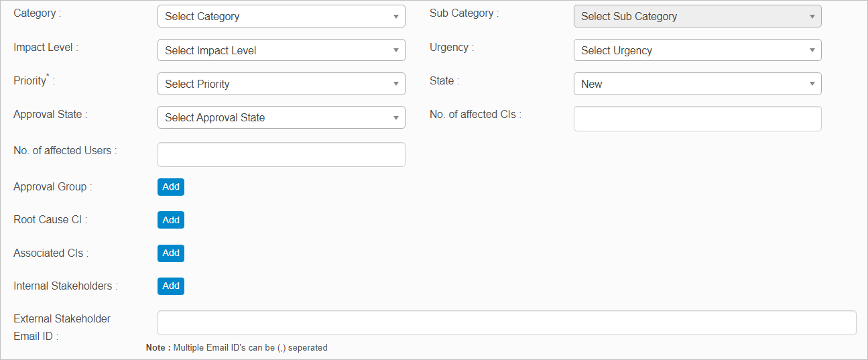Screen dimensions: 868x360
Task: Expand the Impact Level dropdown
Action: click(x=281, y=50)
